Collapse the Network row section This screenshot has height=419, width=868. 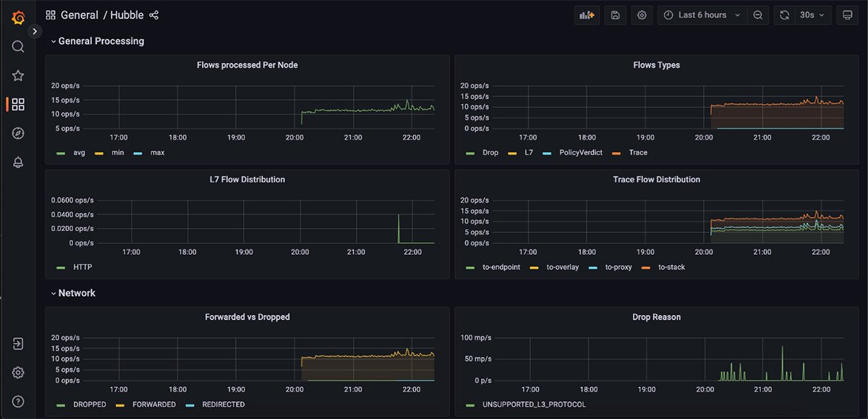coord(77,293)
